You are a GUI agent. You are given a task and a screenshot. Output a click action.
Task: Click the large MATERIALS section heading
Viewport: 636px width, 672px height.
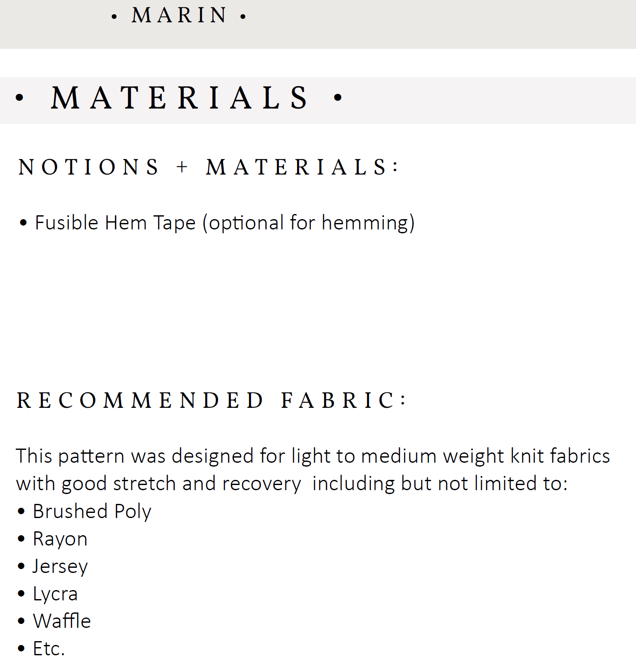179,98
